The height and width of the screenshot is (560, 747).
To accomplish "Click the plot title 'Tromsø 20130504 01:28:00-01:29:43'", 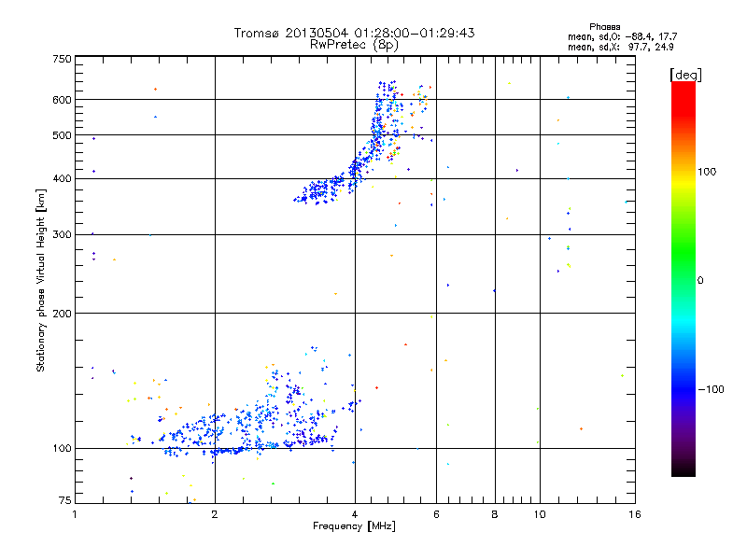I will (354, 33).
